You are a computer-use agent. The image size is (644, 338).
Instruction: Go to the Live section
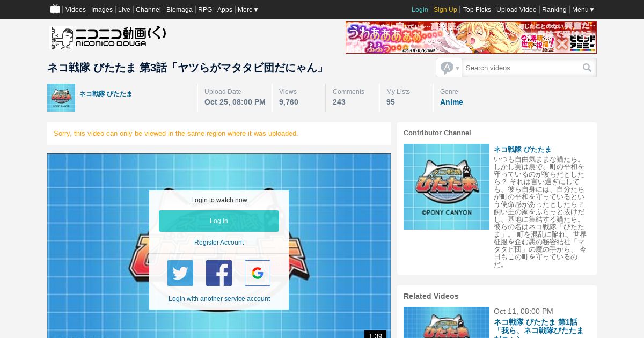pyautogui.click(x=124, y=10)
